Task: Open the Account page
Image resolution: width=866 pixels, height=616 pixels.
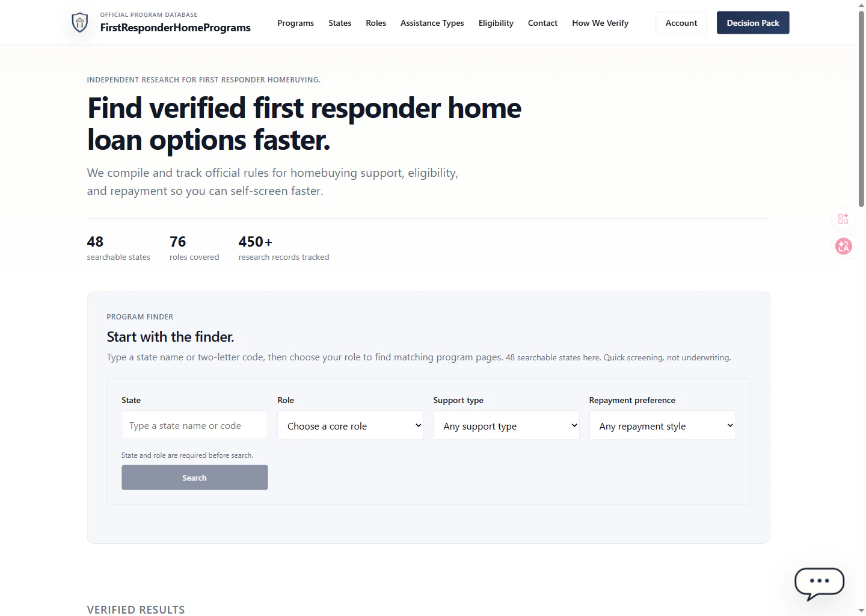Action: (681, 22)
